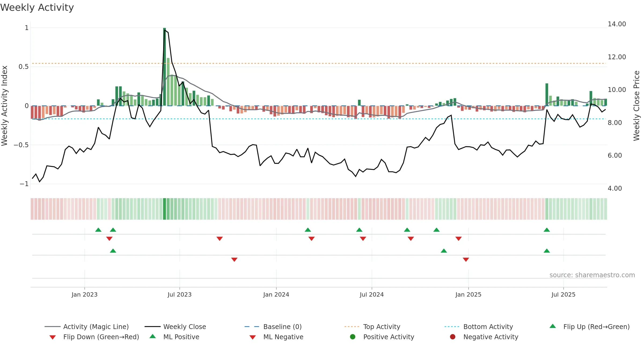Click the flip-down triangle in early 2023
This screenshot has height=362, width=644.
(109, 239)
